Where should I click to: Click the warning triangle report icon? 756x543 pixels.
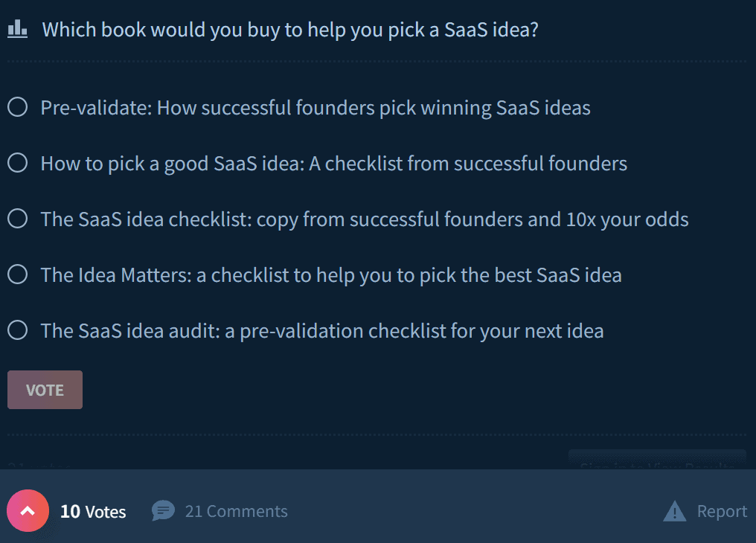coord(674,511)
